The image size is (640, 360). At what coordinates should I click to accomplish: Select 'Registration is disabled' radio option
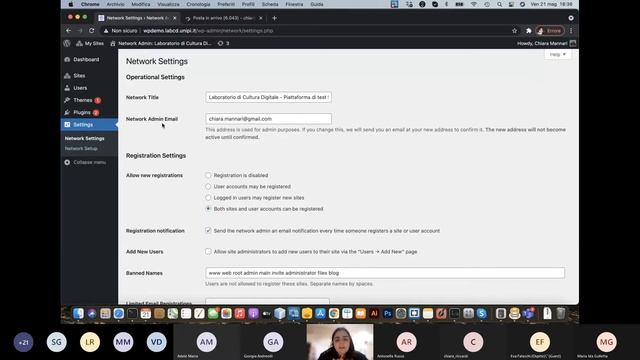[x=208, y=175]
